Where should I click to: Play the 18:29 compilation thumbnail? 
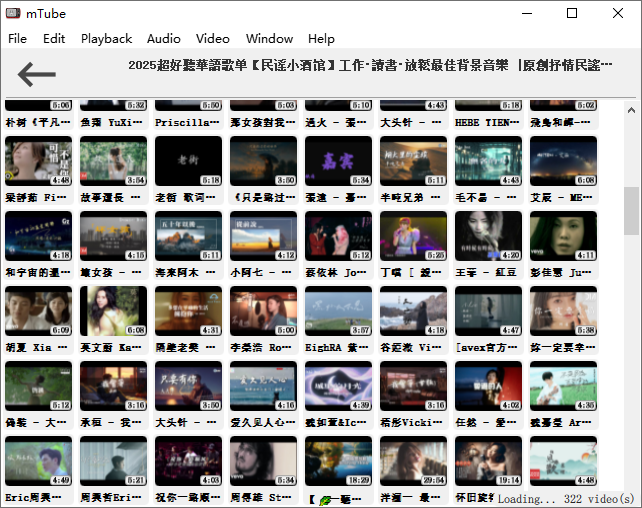(x=339, y=461)
